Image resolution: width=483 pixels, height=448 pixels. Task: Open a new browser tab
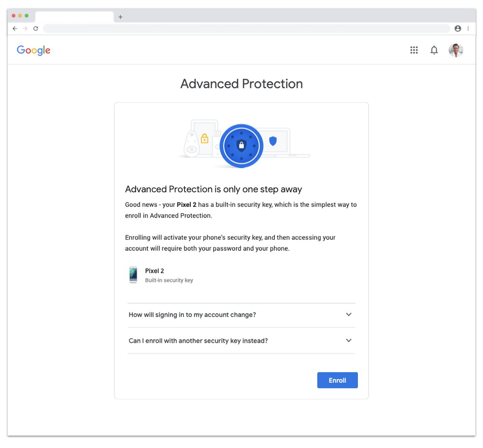pyautogui.click(x=120, y=17)
